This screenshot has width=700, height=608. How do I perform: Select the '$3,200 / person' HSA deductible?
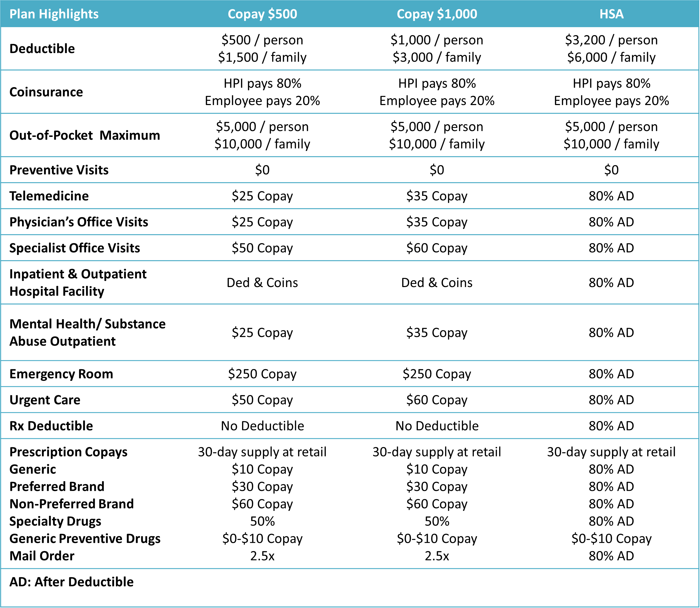(x=612, y=40)
